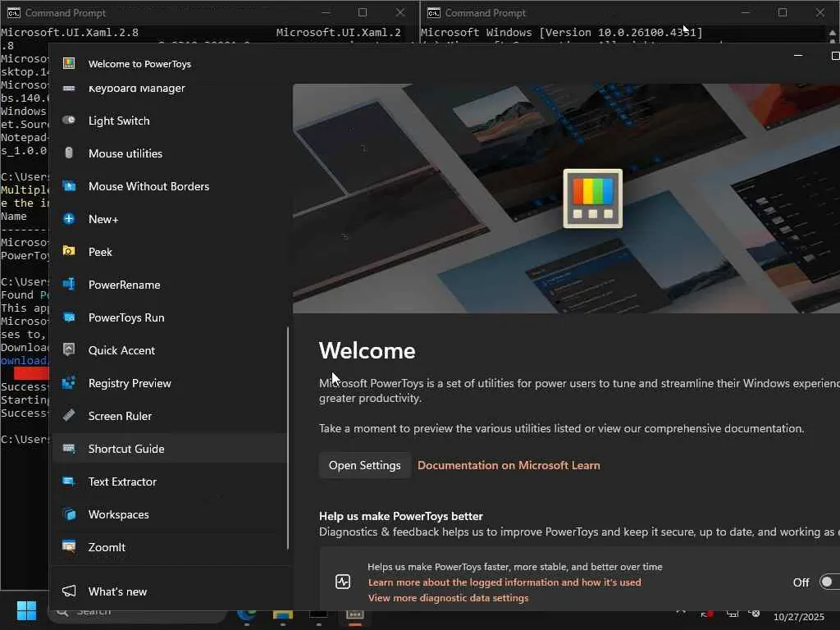
Task: Click the large PowerToys logo on the banner
Action: coord(592,199)
